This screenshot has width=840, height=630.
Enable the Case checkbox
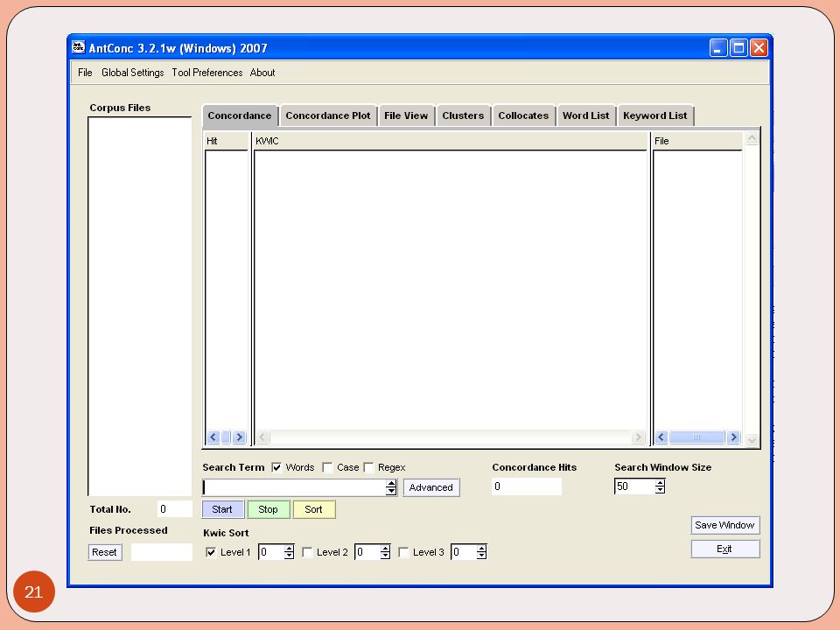pyautogui.click(x=327, y=467)
